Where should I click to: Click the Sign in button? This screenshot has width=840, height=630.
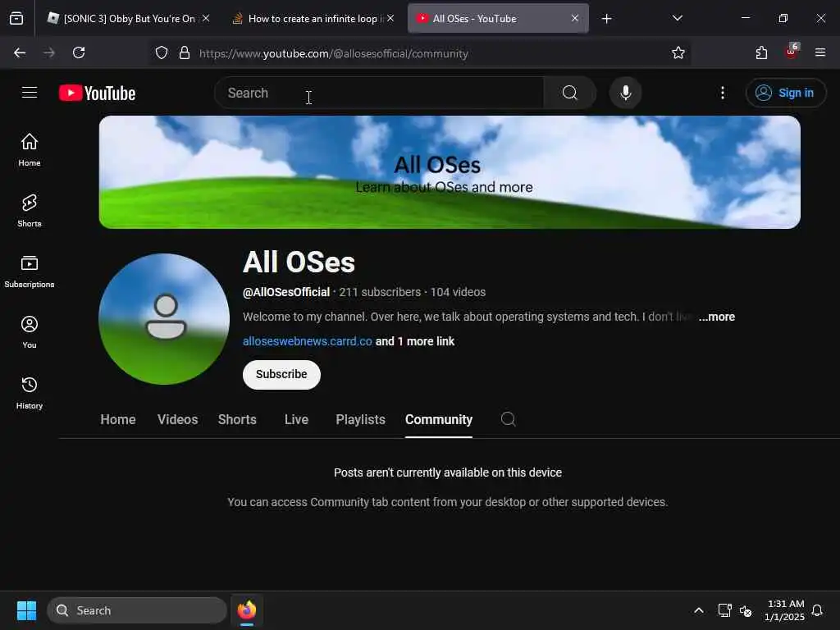785,93
